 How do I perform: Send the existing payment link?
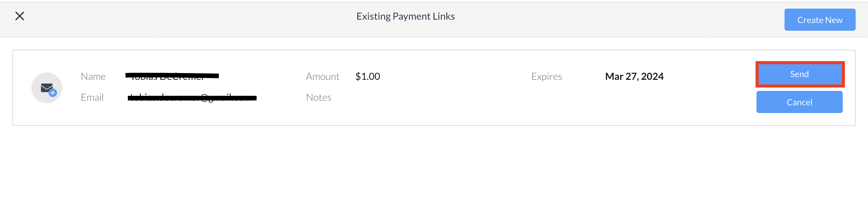pos(799,74)
